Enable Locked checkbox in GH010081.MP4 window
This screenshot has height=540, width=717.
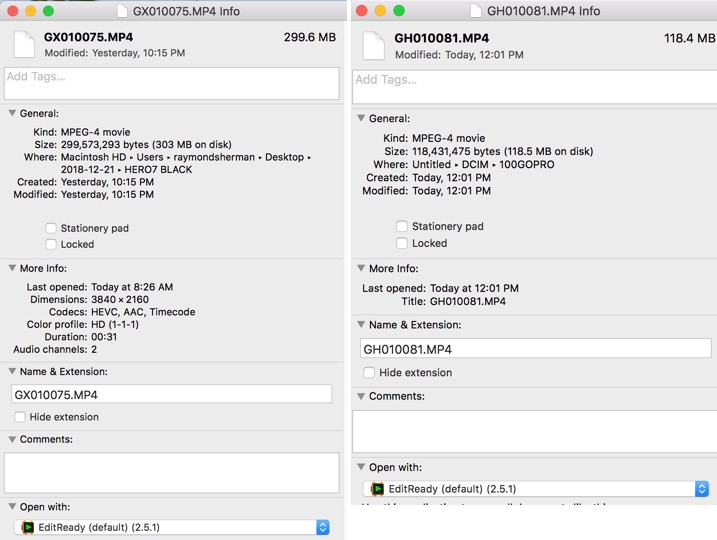pyautogui.click(x=402, y=243)
